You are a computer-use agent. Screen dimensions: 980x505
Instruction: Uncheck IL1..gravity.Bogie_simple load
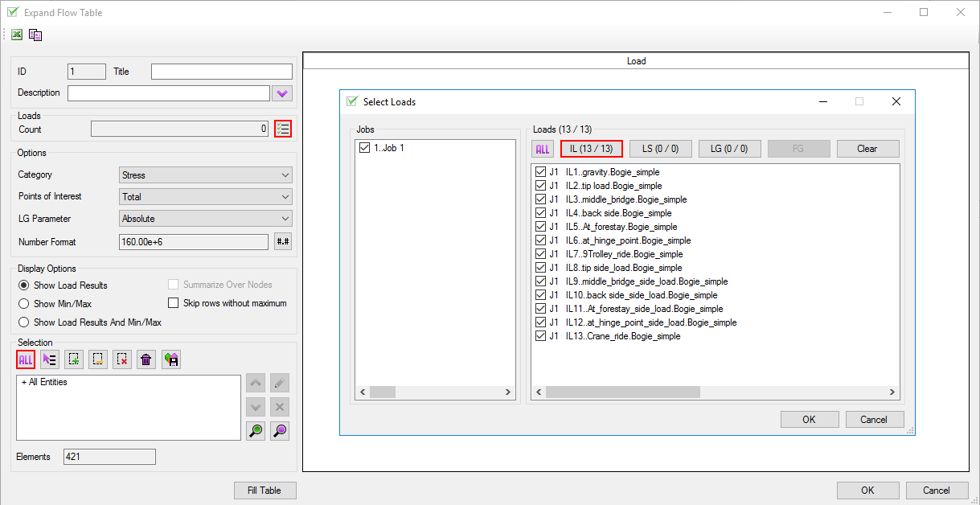(x=540, y=172)
